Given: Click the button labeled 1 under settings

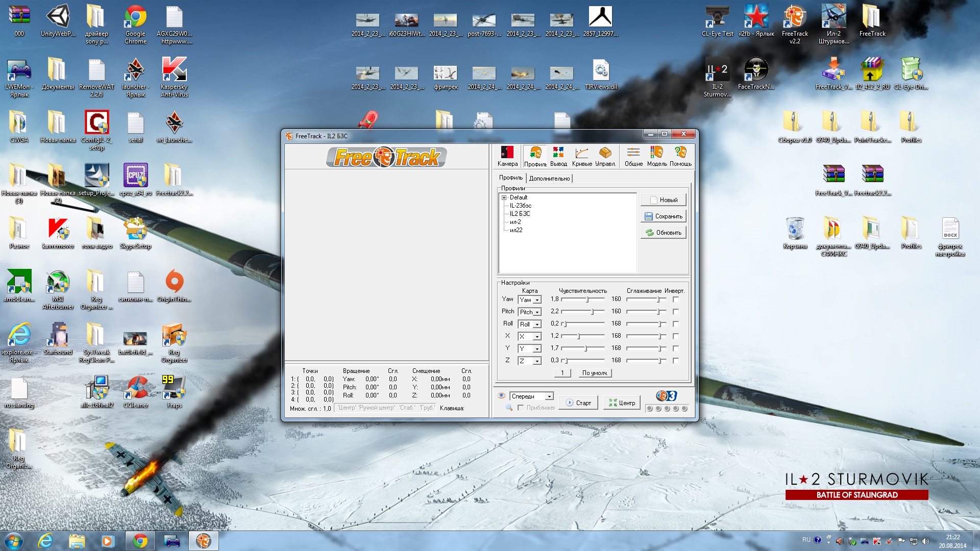Looking at the screenshot, I should tap(562, 373).
